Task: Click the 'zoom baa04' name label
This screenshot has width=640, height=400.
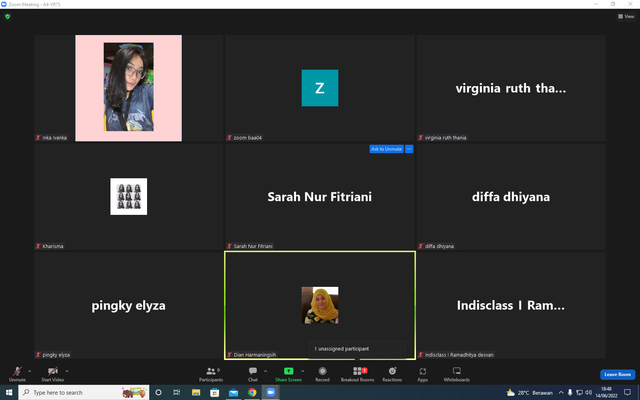Action: (247, 138)
